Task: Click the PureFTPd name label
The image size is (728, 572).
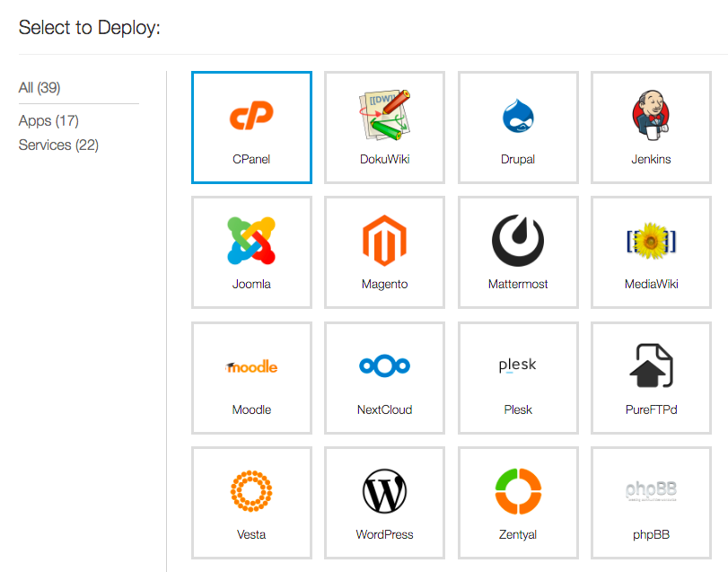Action: [652, 409]
